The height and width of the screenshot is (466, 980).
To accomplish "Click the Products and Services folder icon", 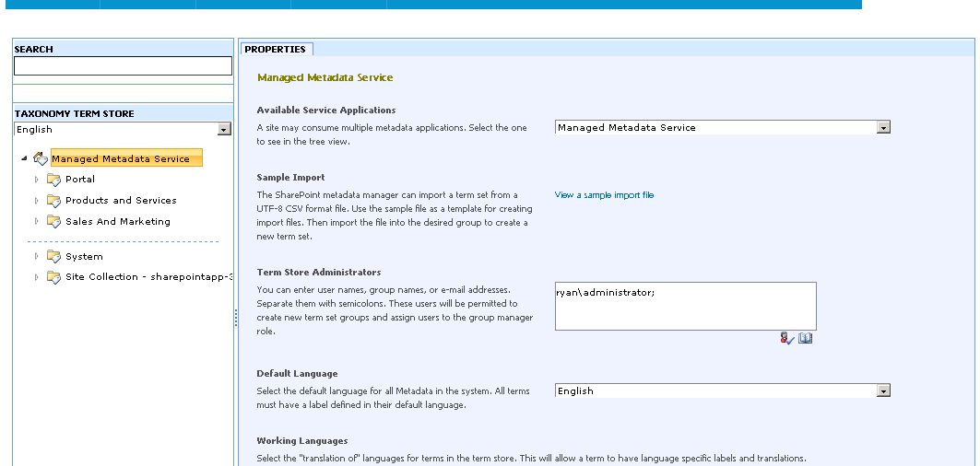I will pos(53,201).
